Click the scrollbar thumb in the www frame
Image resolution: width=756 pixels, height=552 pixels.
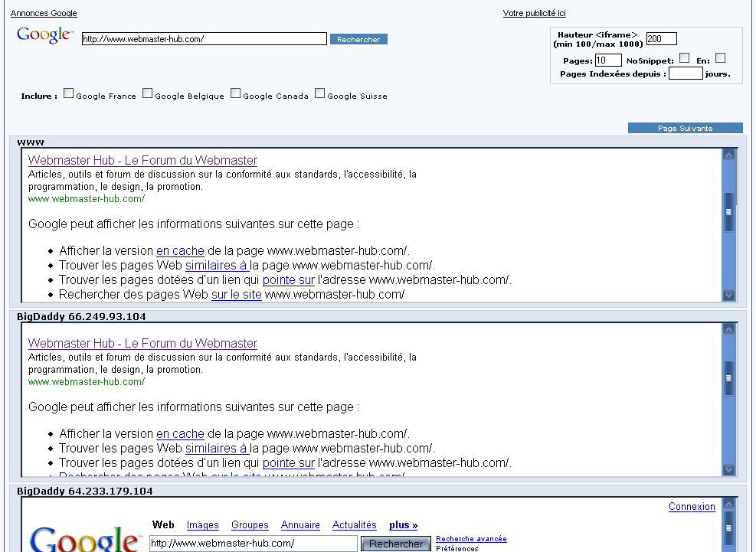(x=728, y=212)
